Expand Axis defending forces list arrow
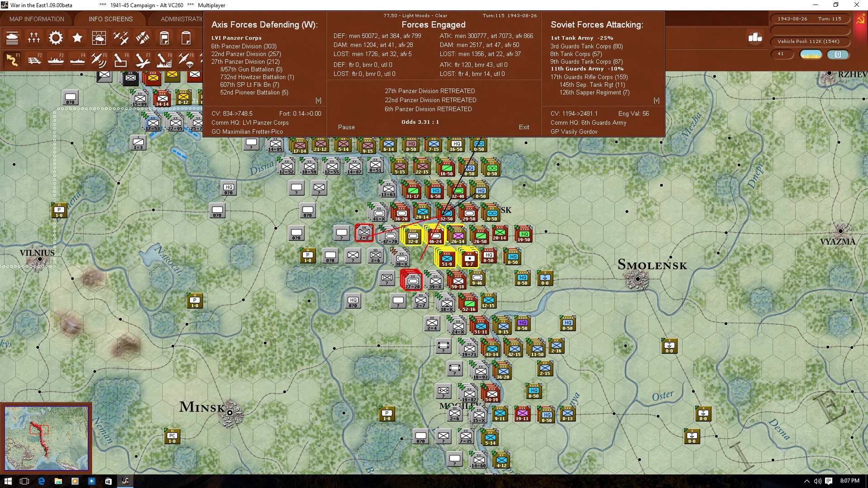The image size is (868, 488). (x=318, y=100)
